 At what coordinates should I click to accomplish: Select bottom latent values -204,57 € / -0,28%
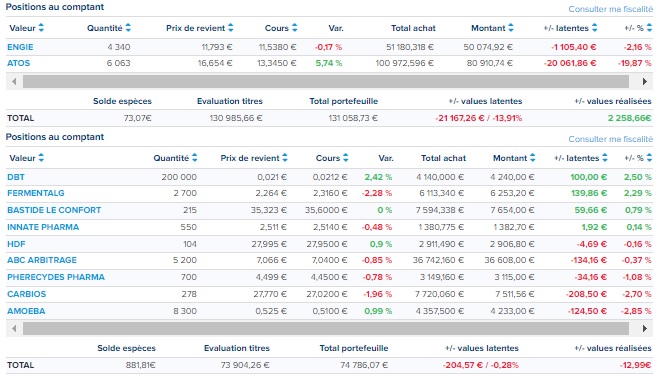(x=481, y=365)
